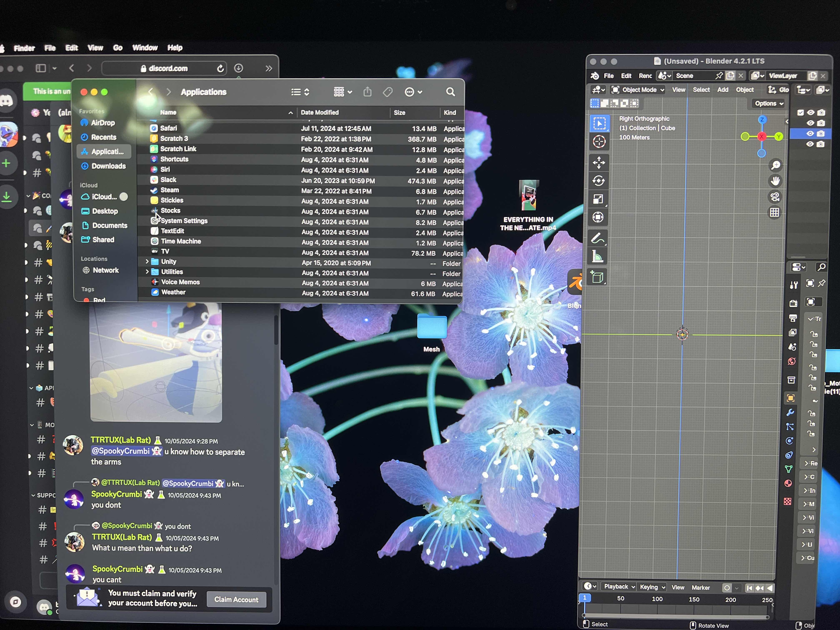Select the Scale tool in Blender
The image size is (840, 630).
click(x=599, y=199)
